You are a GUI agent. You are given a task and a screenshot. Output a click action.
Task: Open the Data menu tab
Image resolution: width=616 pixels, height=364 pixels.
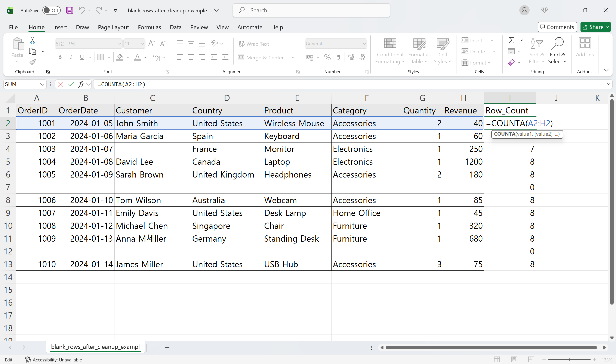click(175, 27)
